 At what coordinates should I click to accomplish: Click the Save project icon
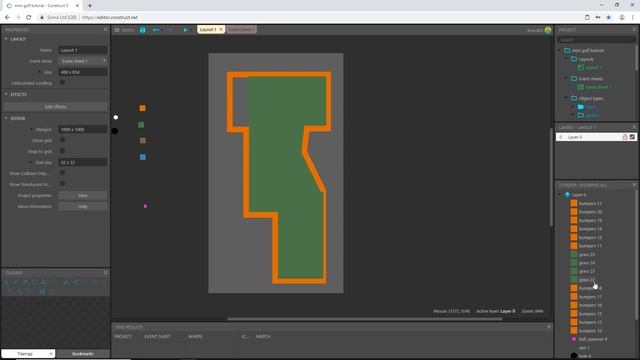click(142, 30)
